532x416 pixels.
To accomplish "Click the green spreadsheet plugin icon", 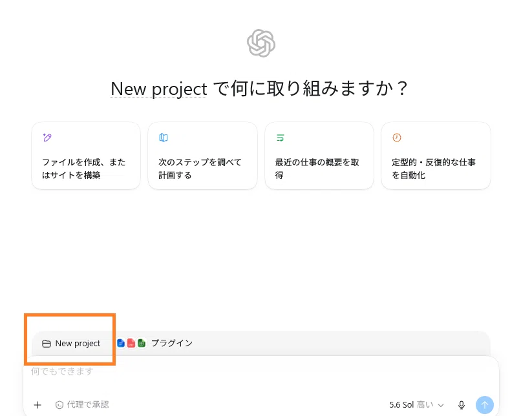I will tap(142, 343).
